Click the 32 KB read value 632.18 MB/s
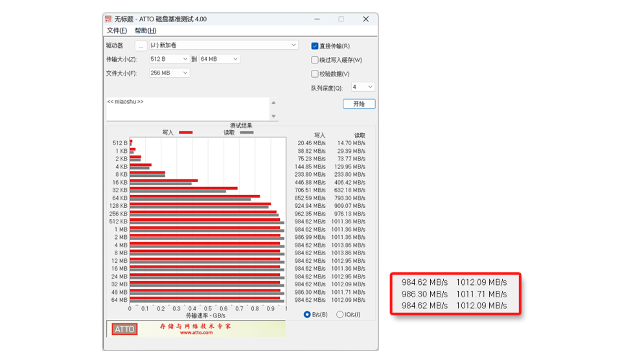Screen dimensions: 622x364 [x=350, y=190]
